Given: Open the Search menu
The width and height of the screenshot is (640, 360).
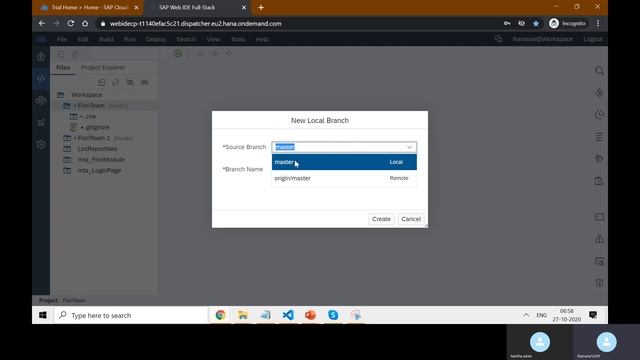Looking at the screenshot, I should click(x=186, y=39).
